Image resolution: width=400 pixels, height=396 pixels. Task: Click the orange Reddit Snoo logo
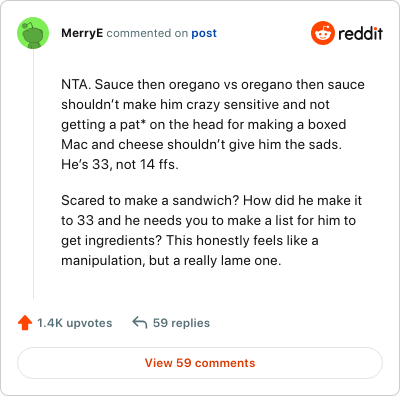[322, 33]
